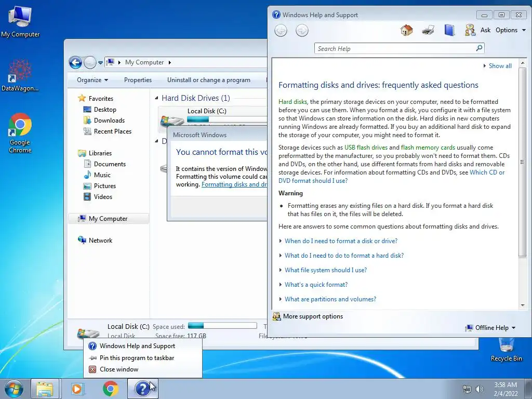Expand 'What do I need to do' question
The height and width of the screenshot is (399, 532).
coord(344,256)
